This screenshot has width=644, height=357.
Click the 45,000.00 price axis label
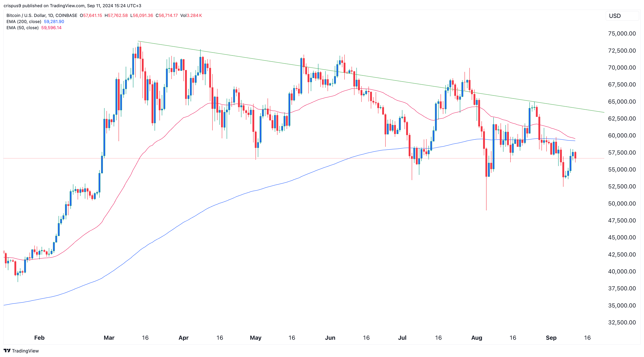pos(622,237)
